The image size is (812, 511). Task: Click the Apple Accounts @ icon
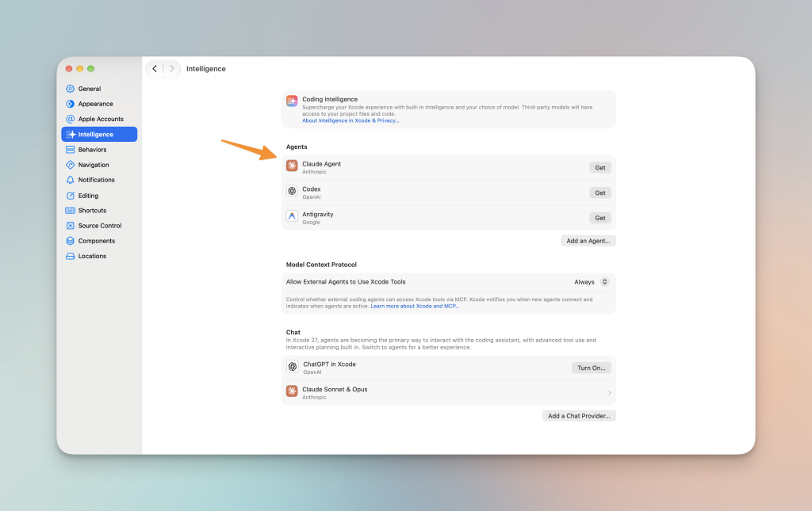(71, 119)
